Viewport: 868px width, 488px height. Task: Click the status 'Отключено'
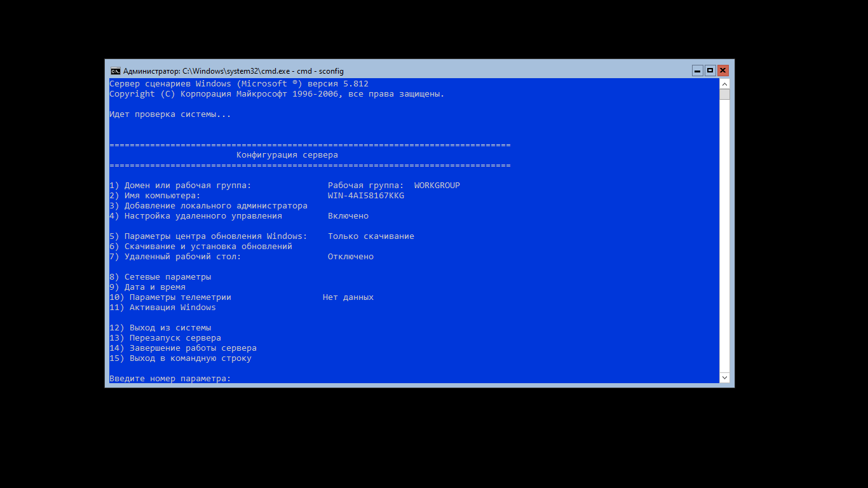point(351,257)
